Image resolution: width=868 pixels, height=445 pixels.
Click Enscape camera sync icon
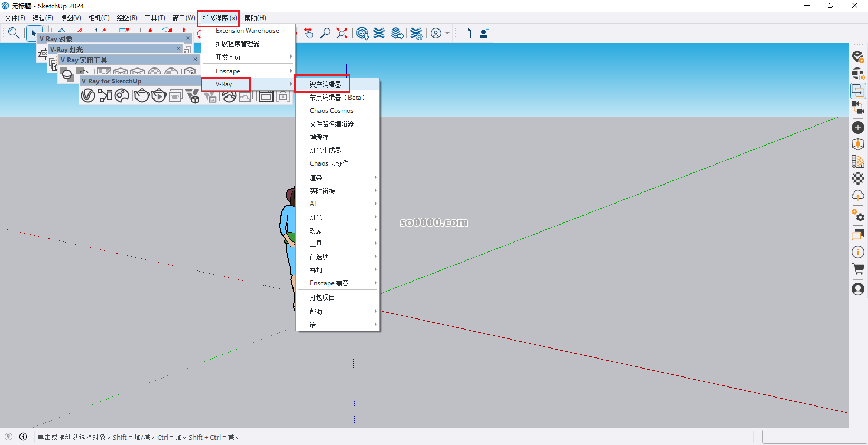[x=858, y=108]
